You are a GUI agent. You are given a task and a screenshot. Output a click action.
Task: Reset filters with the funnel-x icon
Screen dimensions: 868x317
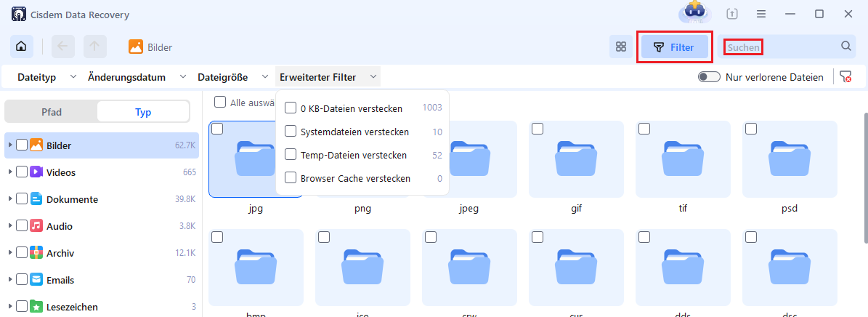(x=845, y=77)
